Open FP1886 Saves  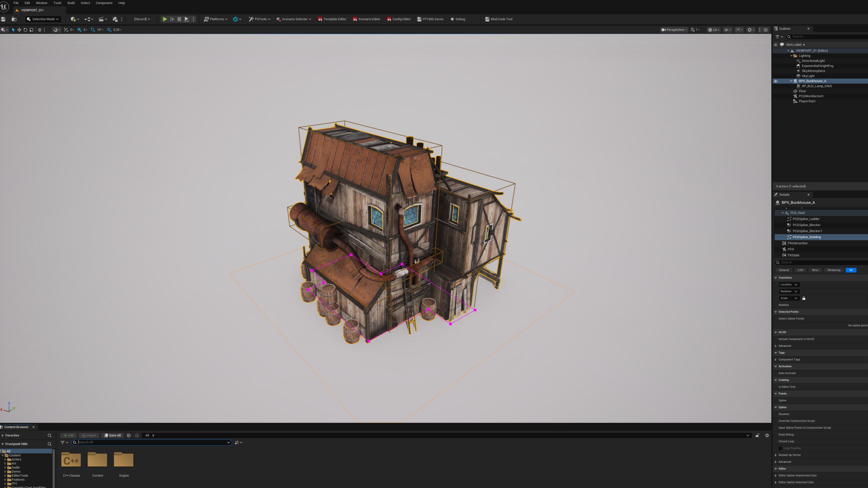(x=430, y=19)
